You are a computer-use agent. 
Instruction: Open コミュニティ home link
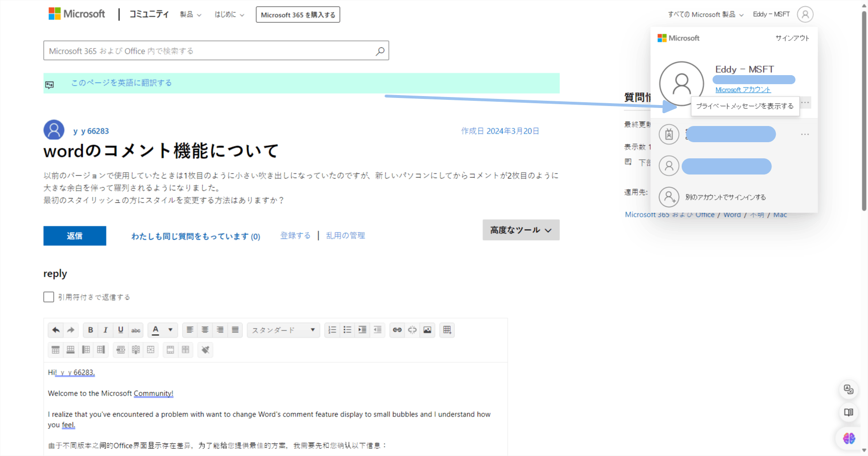point(149,14)
